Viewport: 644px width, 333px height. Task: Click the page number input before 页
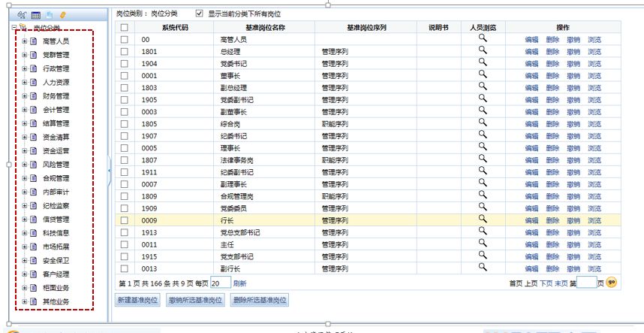(586, 283)
